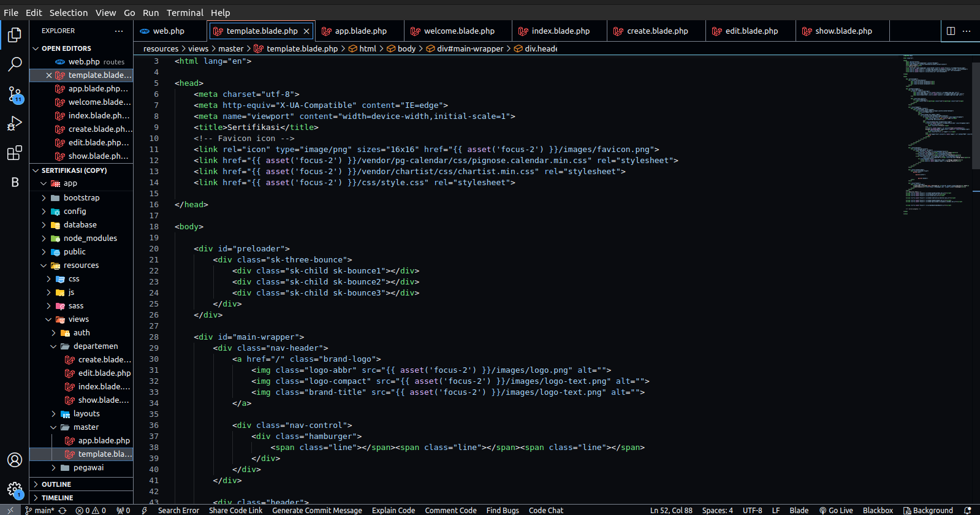Screen dimensions: 980x515
Task: Click the Accounts icon in activity bar
Action: pos(15,460)
